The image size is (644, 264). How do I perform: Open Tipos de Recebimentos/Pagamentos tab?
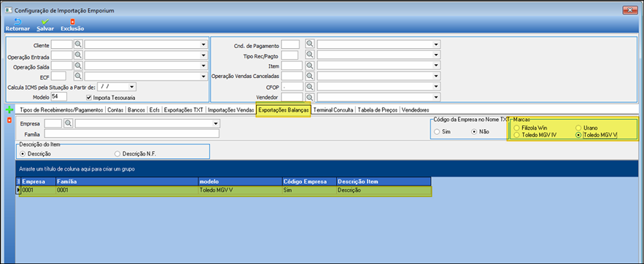point(61,110)
